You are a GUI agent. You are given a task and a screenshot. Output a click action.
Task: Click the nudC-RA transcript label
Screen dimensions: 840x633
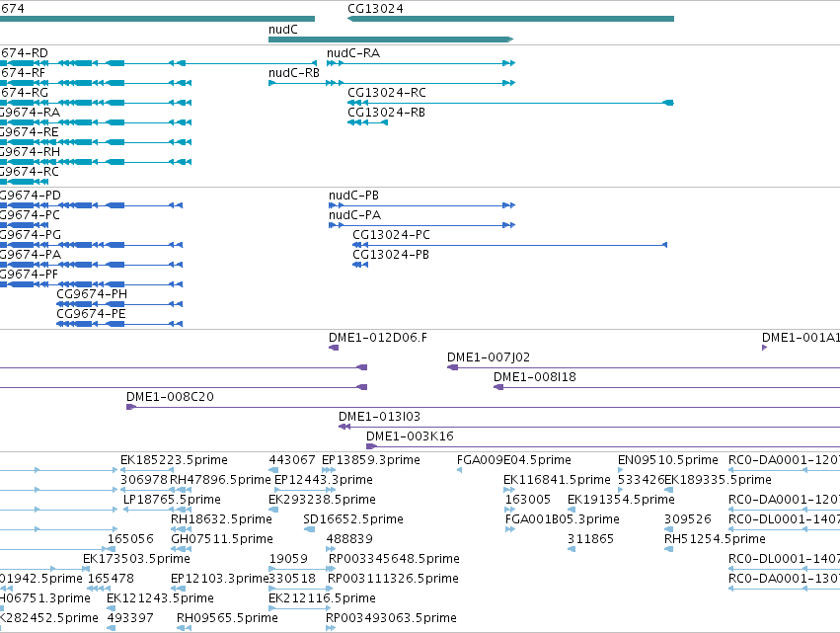[x=353, y=53]
